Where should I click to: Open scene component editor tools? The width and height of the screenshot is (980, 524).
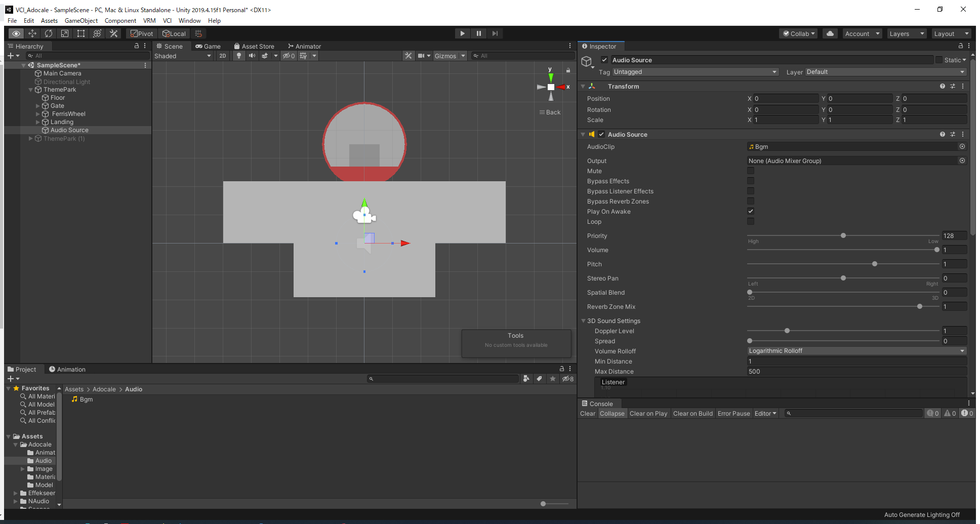click(408, 56)
